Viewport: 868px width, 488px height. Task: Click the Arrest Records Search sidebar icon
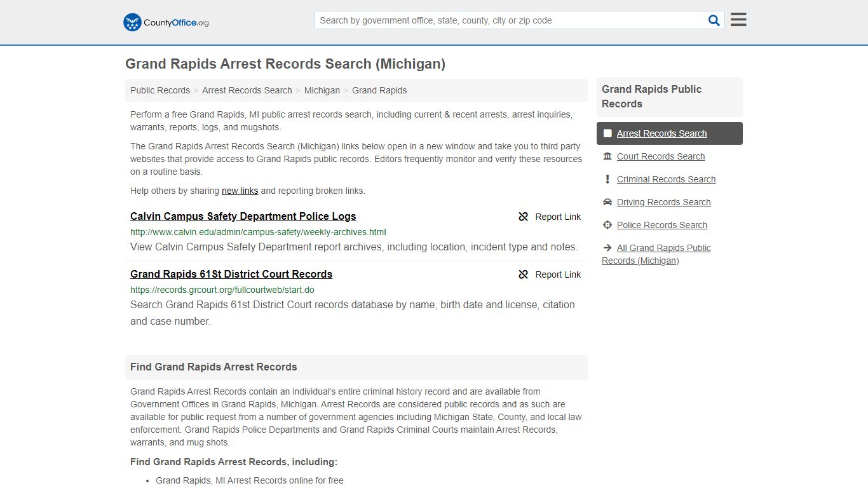[x=607, y=133]
